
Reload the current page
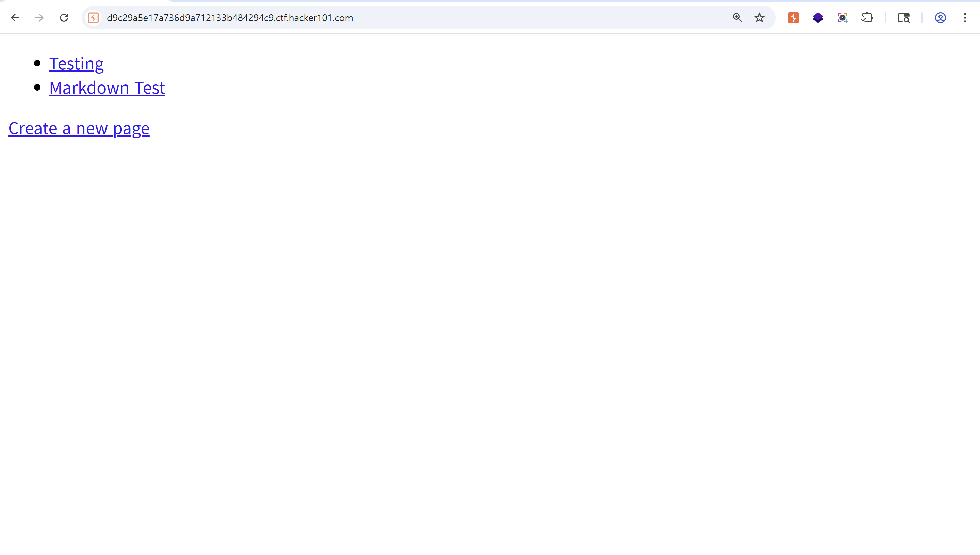[64, 18]
